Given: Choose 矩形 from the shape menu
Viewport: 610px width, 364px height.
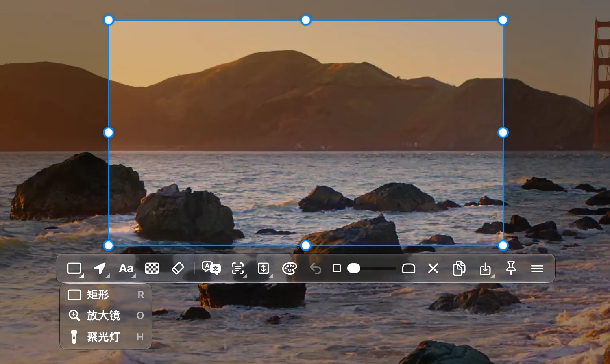Looking at the screenshot, I should [x=106, y=295].
